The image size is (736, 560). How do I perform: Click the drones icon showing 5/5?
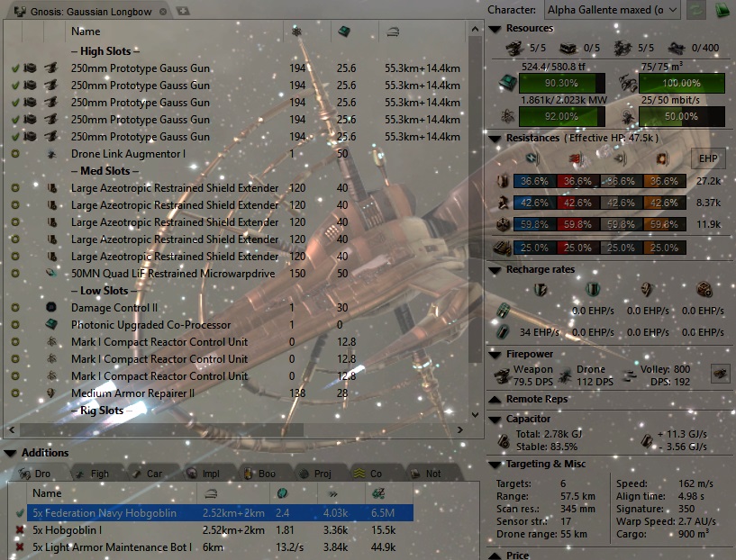tap(622, 48)
